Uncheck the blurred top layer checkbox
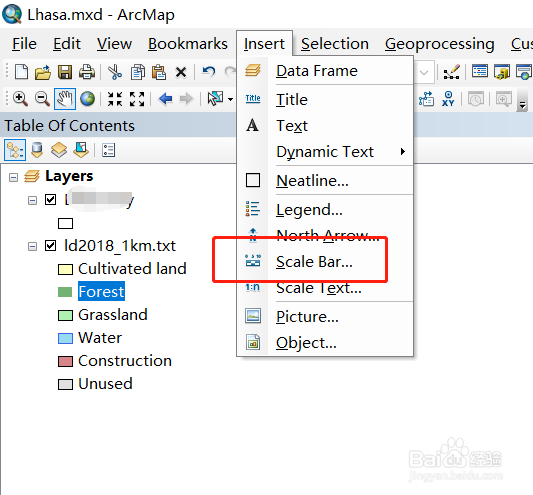This screenshot has width=533, height=495. tap(50, 199)
